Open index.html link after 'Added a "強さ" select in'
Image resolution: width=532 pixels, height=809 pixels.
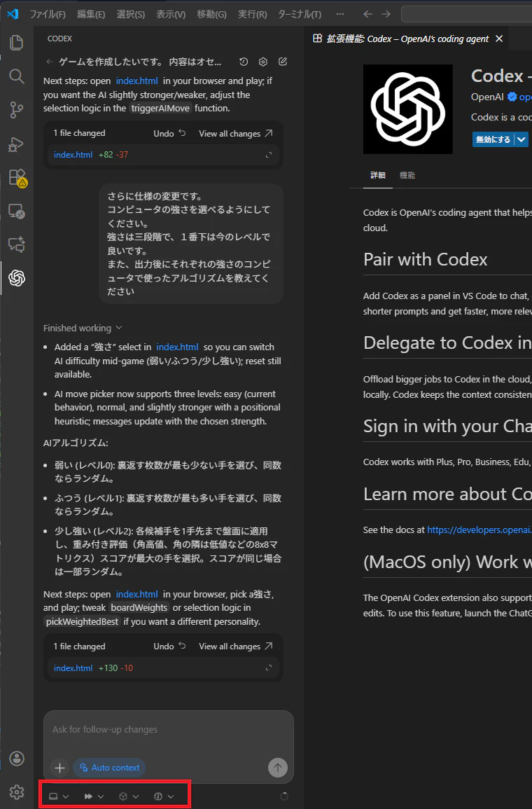(x=177, y=347)
